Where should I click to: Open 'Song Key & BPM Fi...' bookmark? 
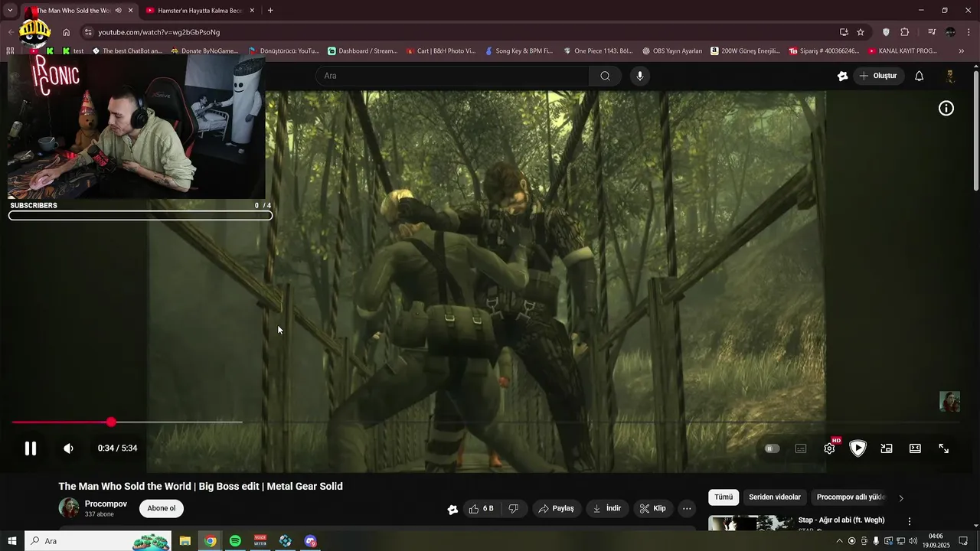518,51
